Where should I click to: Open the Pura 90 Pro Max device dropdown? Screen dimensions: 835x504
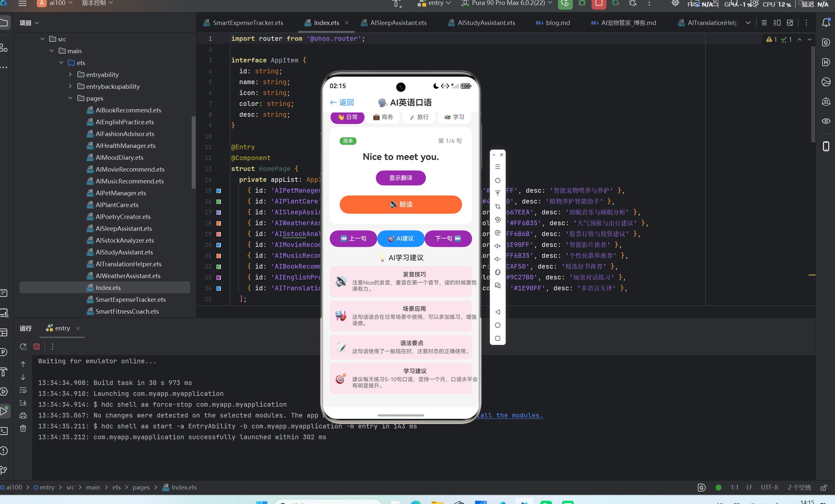[x=507, y=3]
